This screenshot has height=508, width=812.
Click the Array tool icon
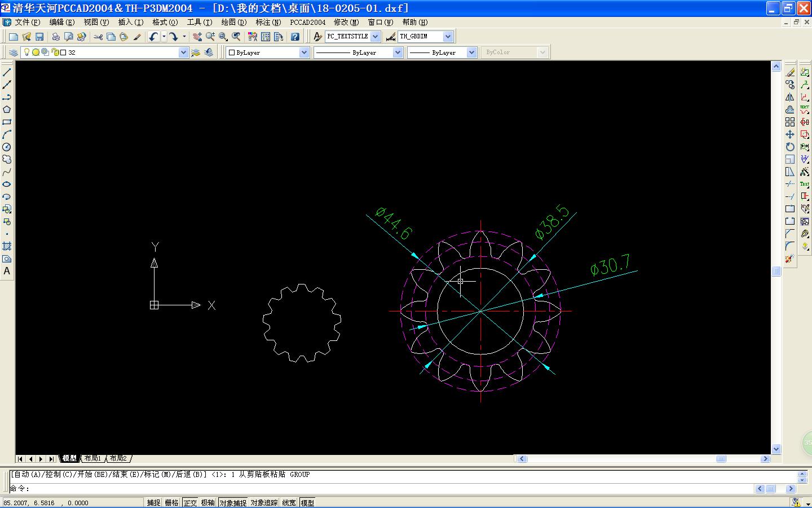coord(790,122)
